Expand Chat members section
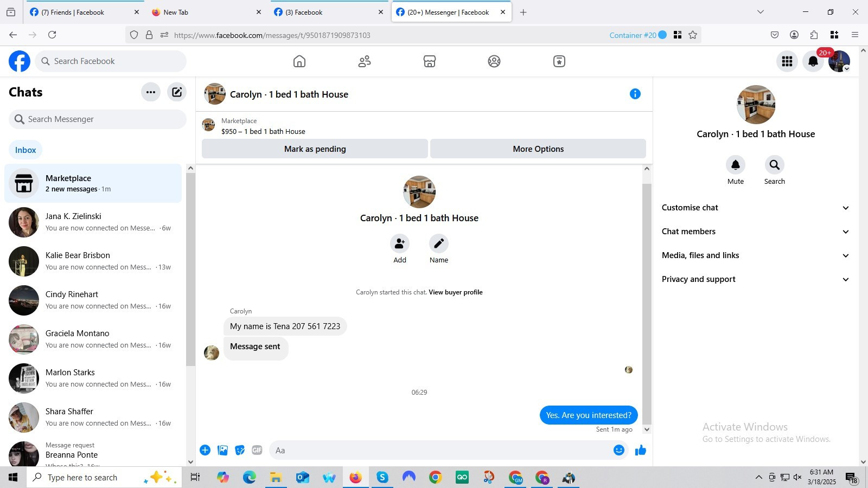Image resolution: width=868 pixels, height=488 pixels. 755,232
